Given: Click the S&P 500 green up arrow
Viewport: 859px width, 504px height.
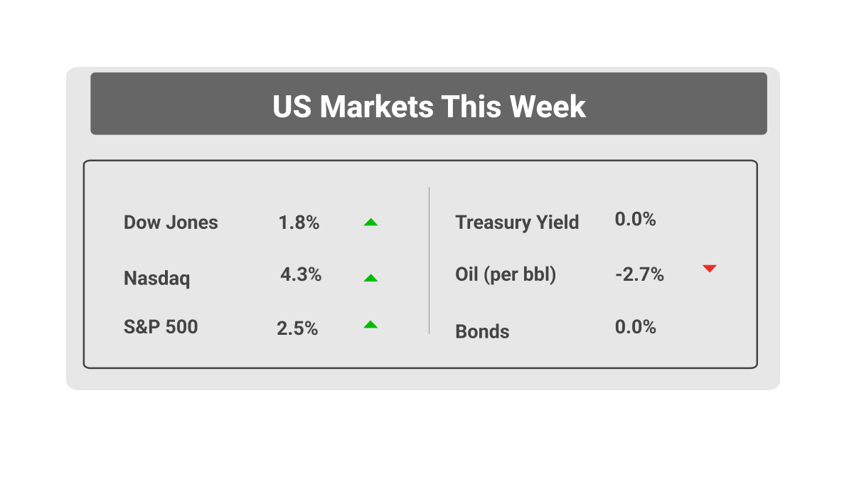Looking at the screenshot, I should tap(370, 325).
